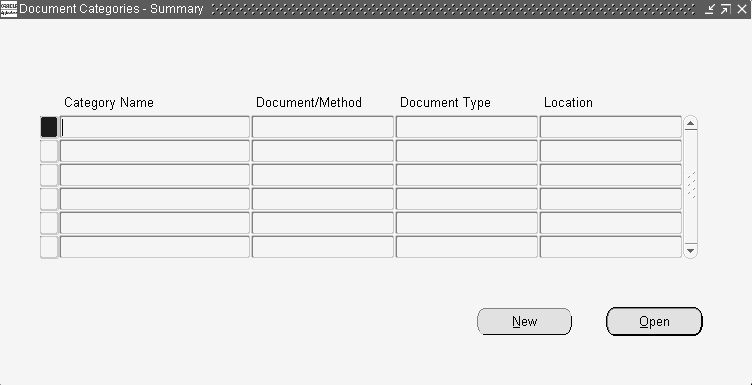Select the highlighted first row indicator
The width and height of the screenshot is (752, 385).
[49, 127]
